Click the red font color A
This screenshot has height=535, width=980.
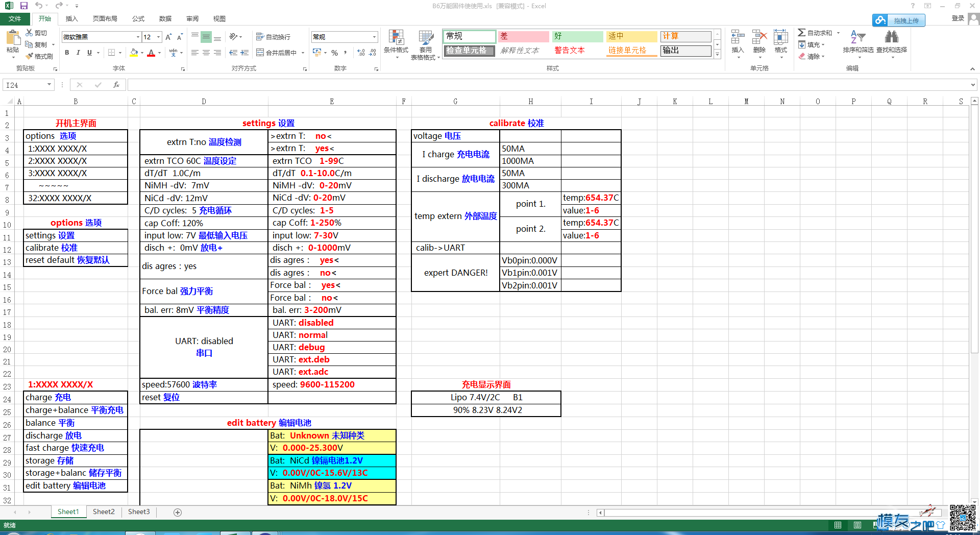[x=151, y=53]
